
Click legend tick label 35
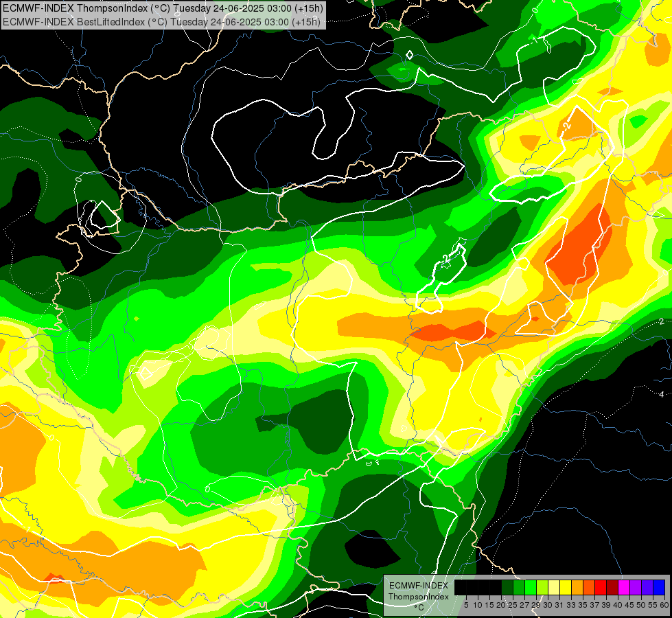583,605
